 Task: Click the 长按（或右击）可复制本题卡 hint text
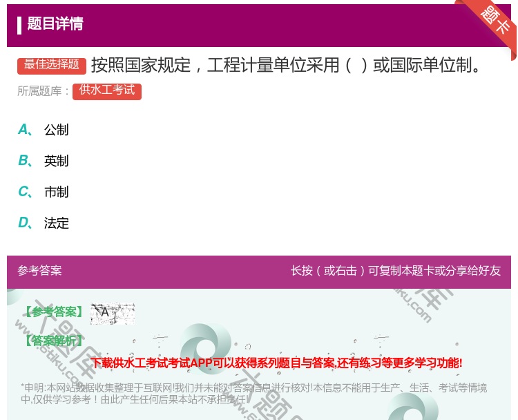point(396,271)
